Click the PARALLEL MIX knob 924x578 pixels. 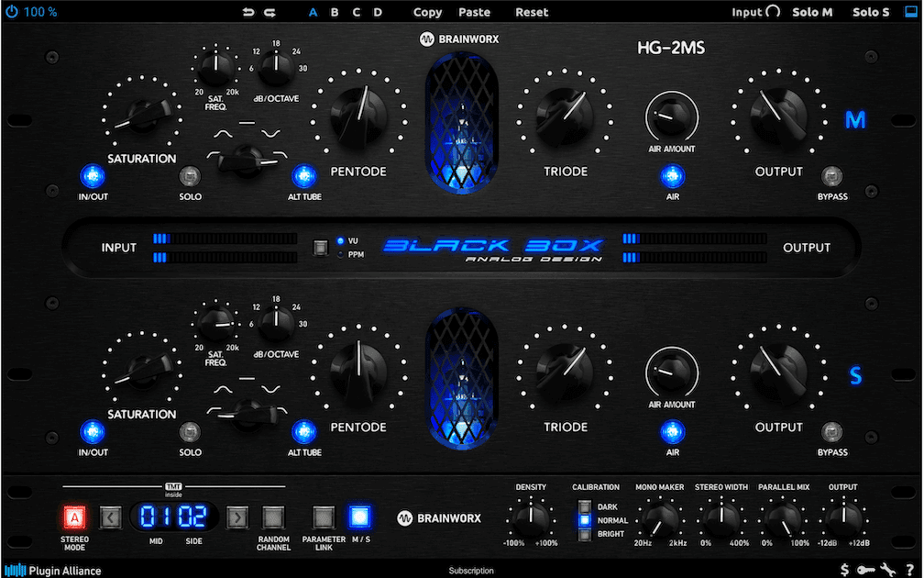783,519
